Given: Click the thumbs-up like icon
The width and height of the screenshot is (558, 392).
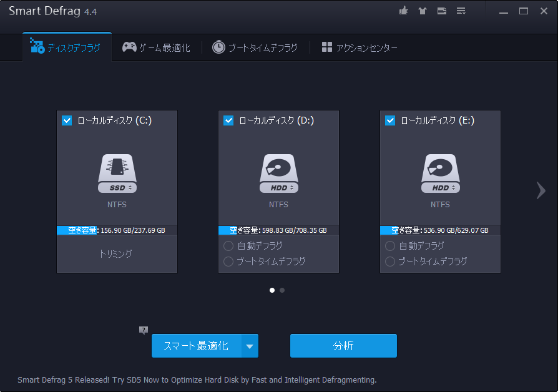Looking at the screenshot, I should [x=404, y=11].
